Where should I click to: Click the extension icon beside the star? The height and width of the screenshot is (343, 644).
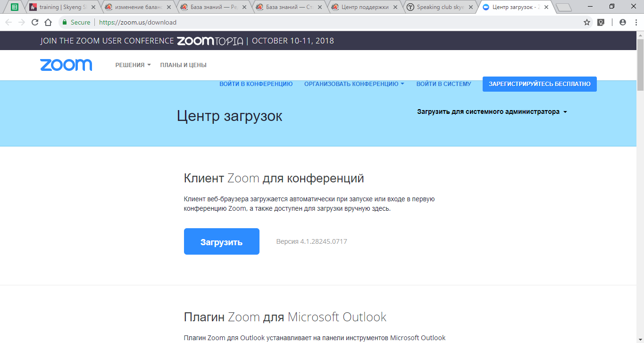click(x=601, y=22)
